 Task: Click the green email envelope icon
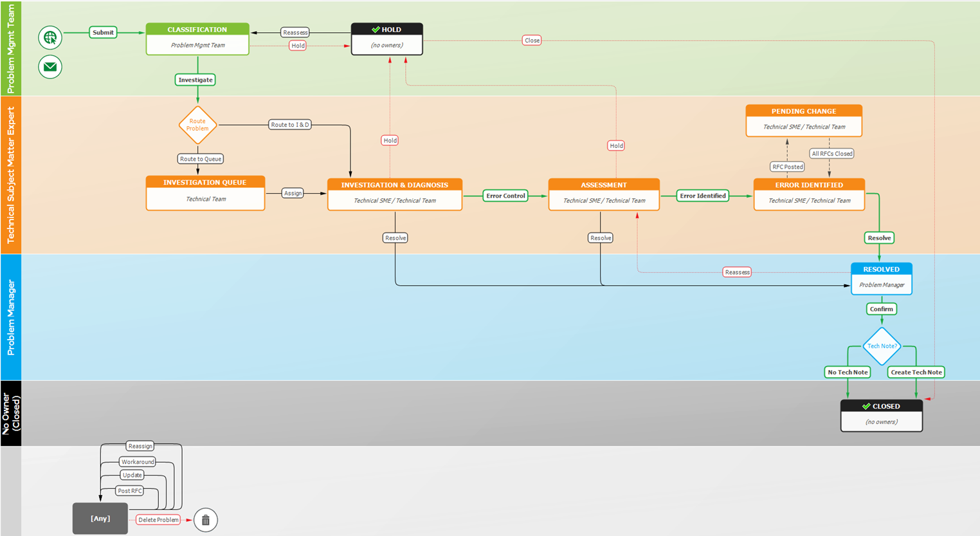click(50, 67)
